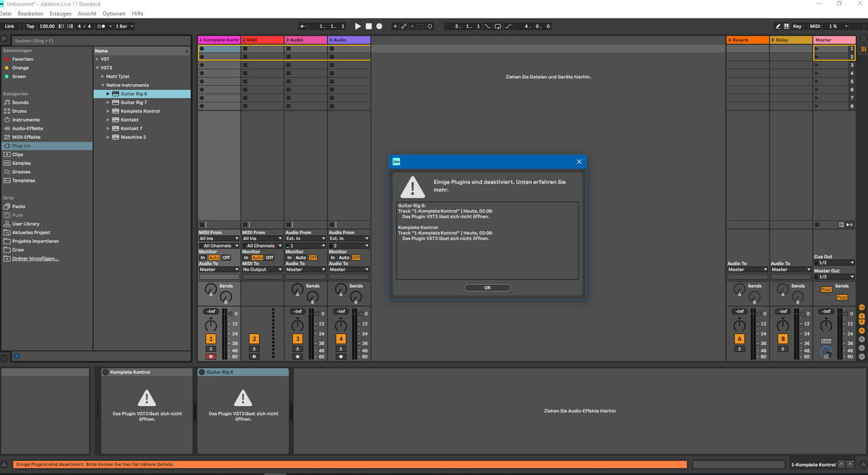
Task: Solo track 3 Audio
Action: click(298, 349)
